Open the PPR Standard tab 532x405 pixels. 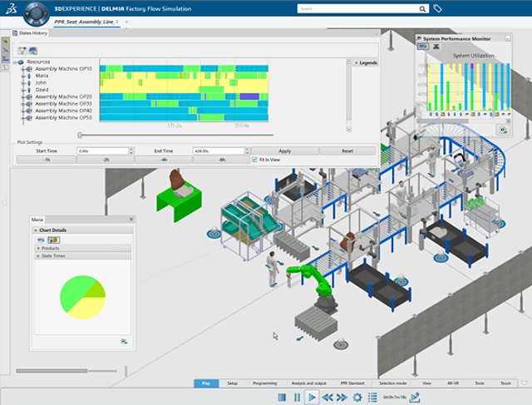click(352, 383)
